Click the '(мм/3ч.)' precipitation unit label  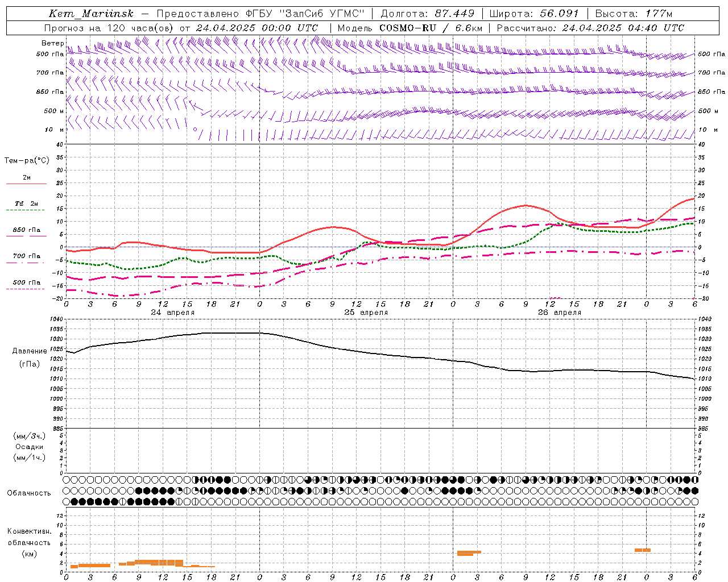30,436
